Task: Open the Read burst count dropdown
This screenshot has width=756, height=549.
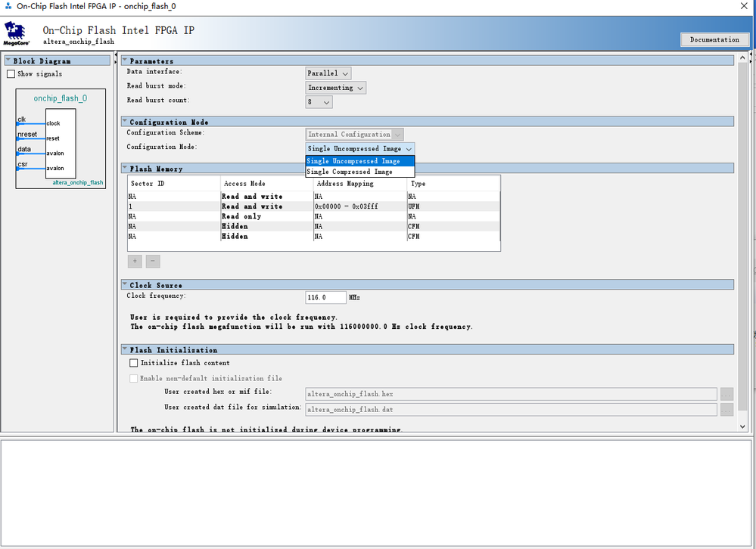Action: pos(319,102)
